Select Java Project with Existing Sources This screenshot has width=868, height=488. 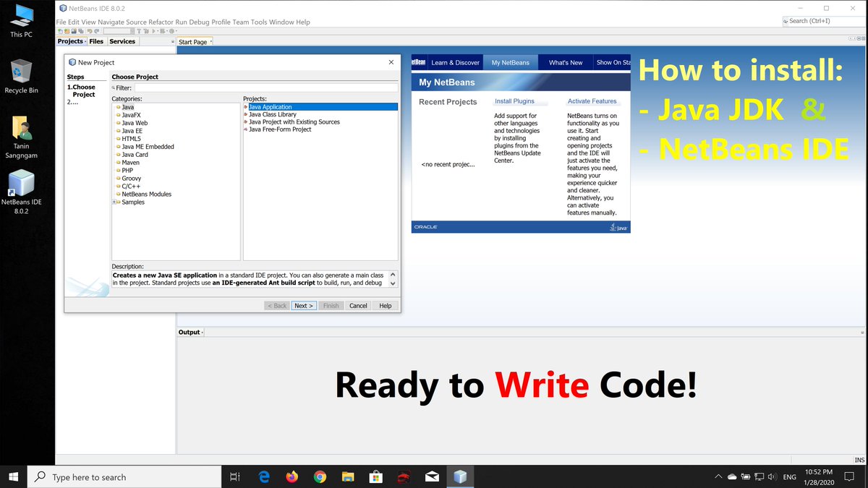click(294, 122)
